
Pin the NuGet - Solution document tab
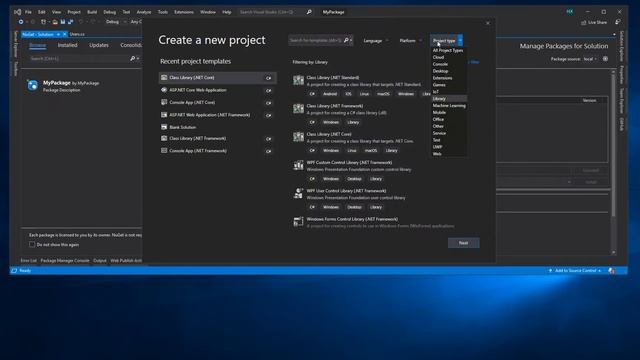pos(58,34)
